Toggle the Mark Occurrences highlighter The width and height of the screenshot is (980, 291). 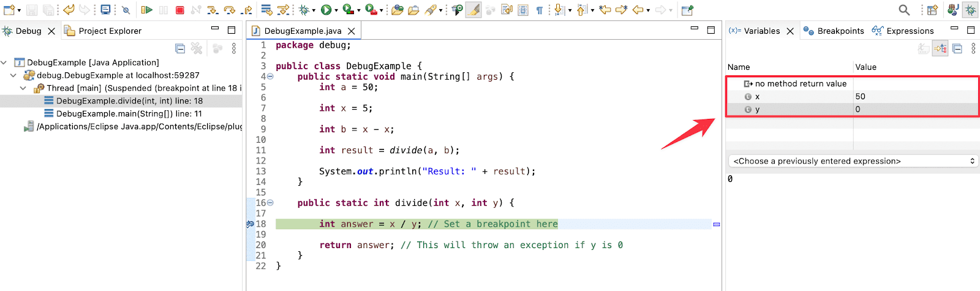(473, 10)
